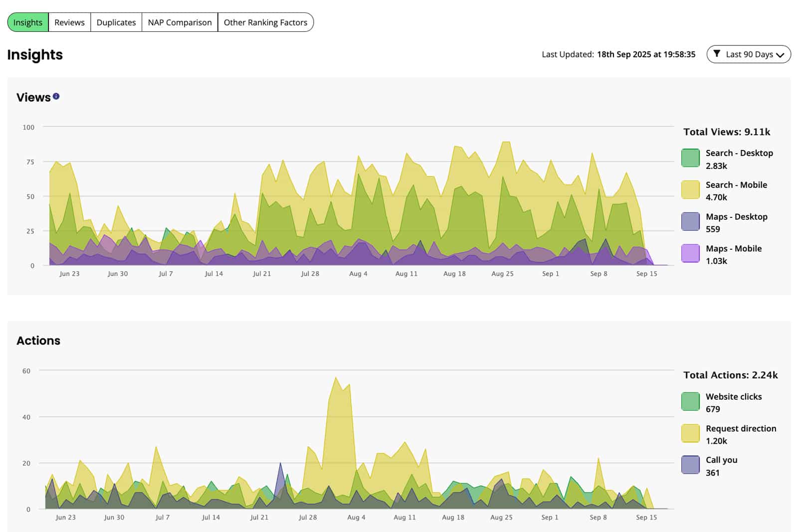
Task: Click the Views info icon
Action: (56, 96)
